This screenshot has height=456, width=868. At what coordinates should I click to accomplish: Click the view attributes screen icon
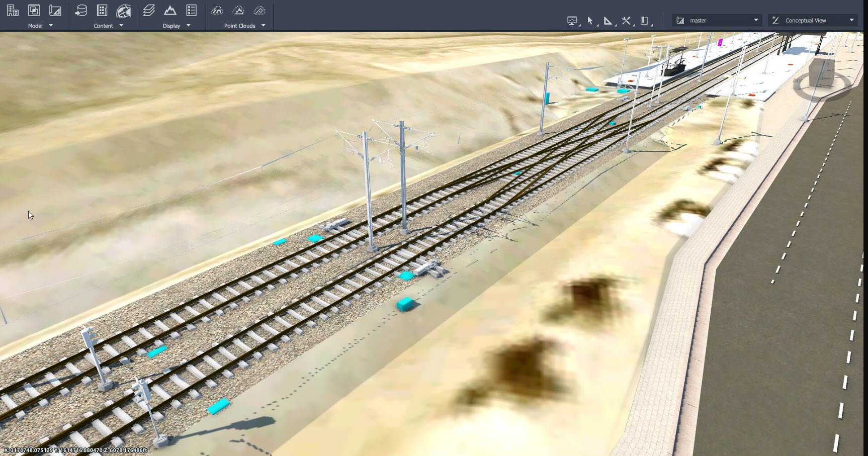[x=572, y=20]
